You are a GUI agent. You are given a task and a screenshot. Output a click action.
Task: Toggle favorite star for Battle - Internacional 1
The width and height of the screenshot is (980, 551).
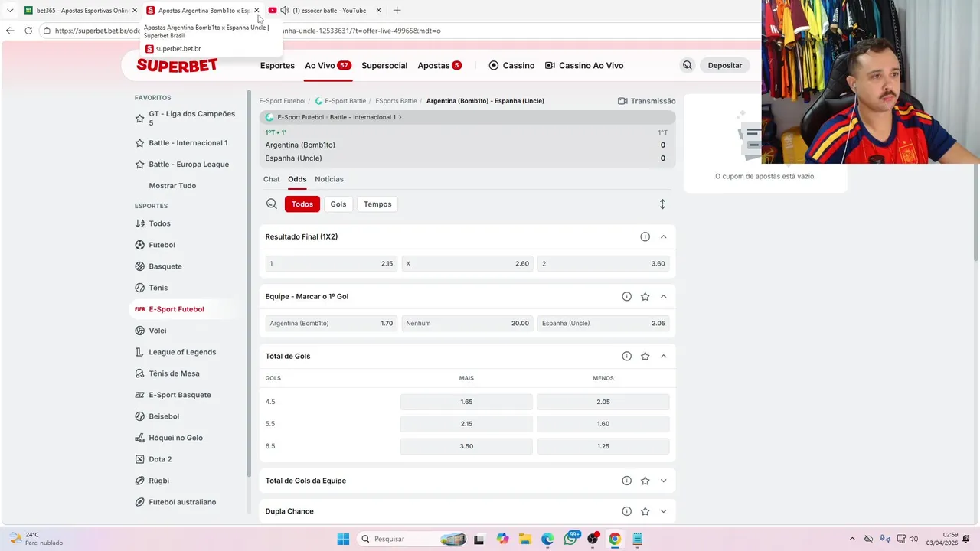pos(139,143)
